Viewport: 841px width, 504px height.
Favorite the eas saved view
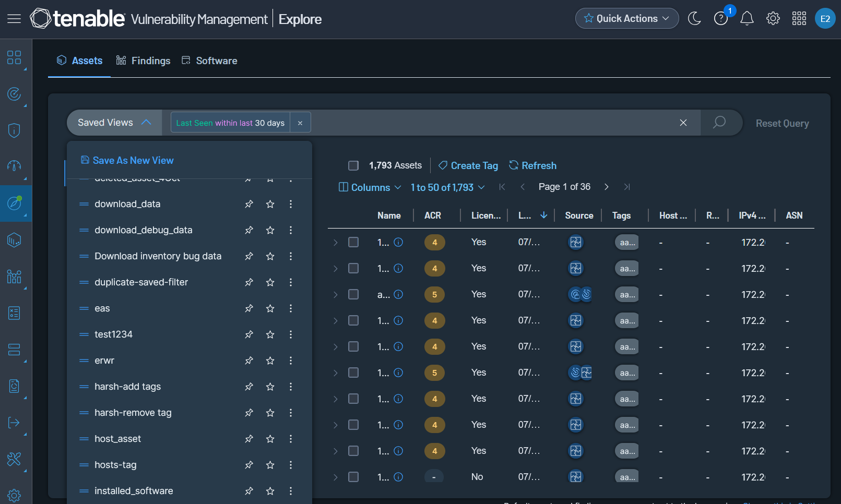[x=270, y=308]
